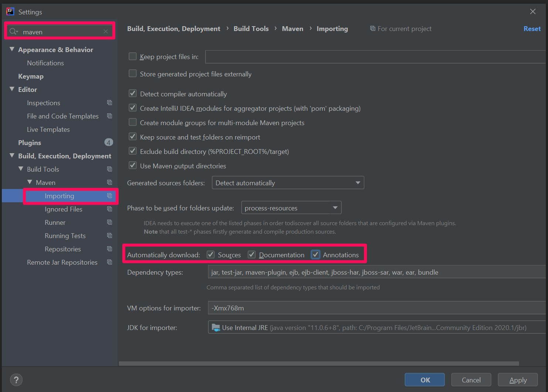Image resolution: width=548 pixels, height=392 pixels.
Task: Click the VM options for importer field
Action: point(376,308)
